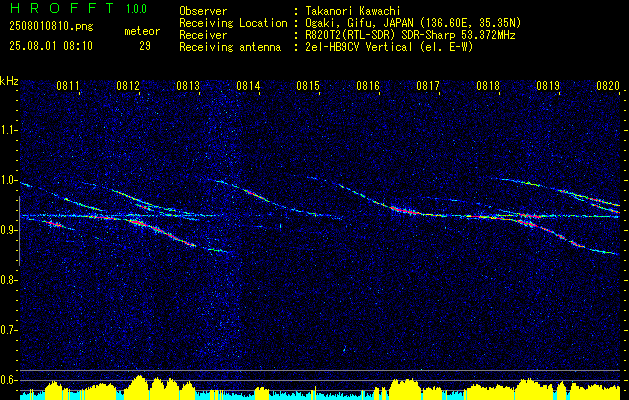Click the timestamp 25.08.01 08:10
The width and height of the screenshot is (629, 400).
[x=51, y=46]
